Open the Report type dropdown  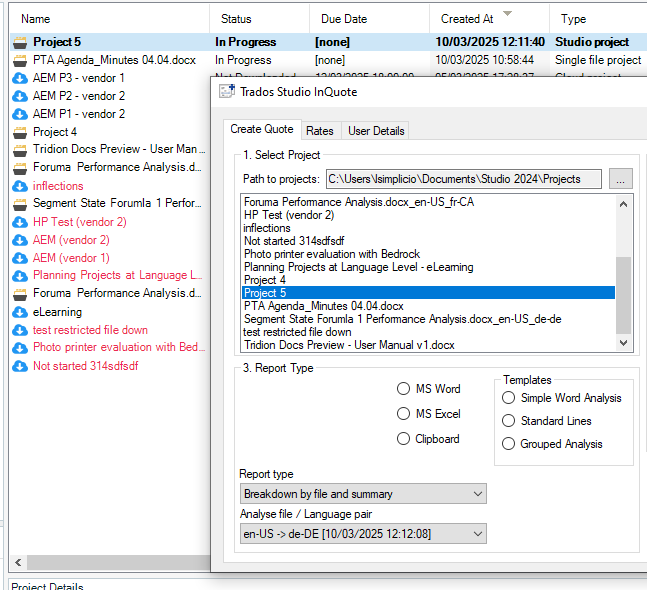[363, 494]
